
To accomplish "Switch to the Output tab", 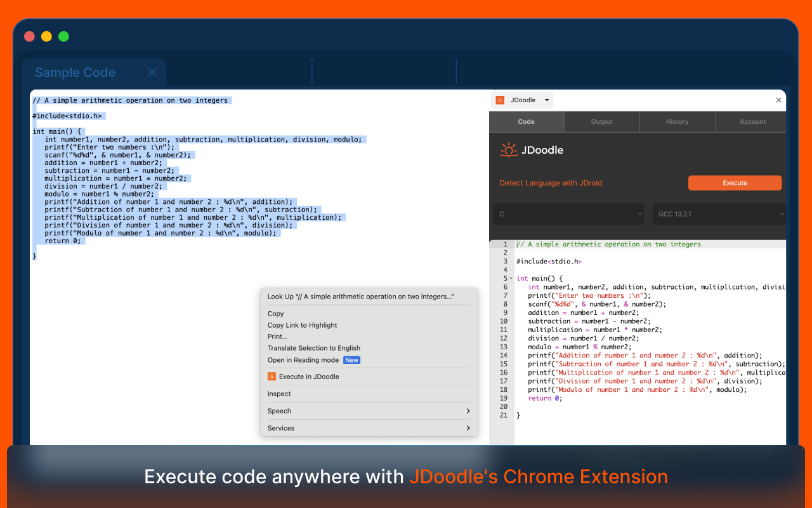I will tap(601, 122).
